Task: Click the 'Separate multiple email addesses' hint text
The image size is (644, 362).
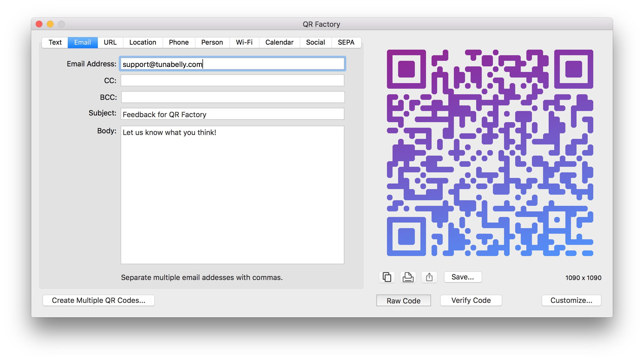Action: pos(202,277)
